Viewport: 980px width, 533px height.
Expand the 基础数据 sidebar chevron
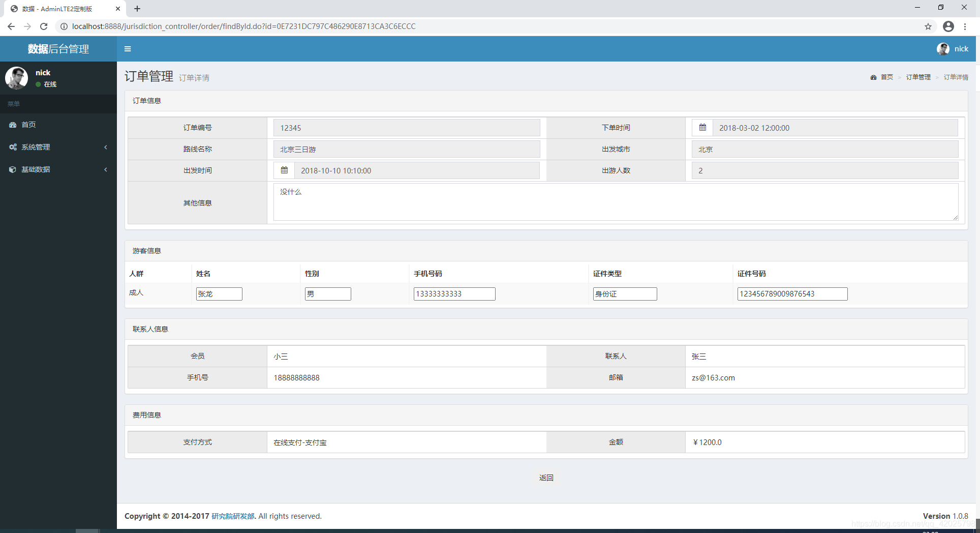coord(106,169)
